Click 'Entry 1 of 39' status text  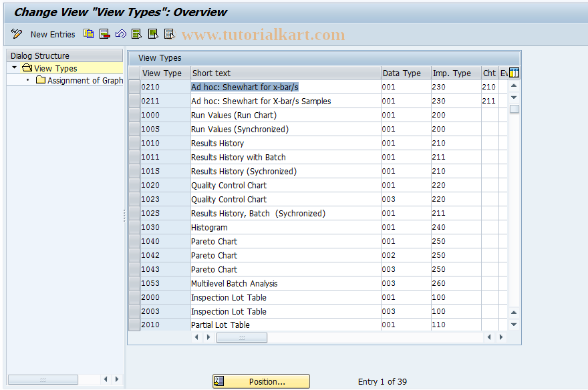click(382, 381)
